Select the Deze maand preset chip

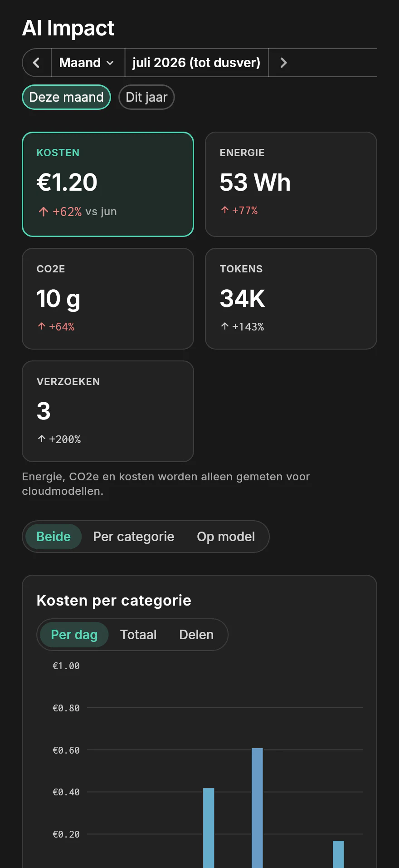[x=66, y=97]
